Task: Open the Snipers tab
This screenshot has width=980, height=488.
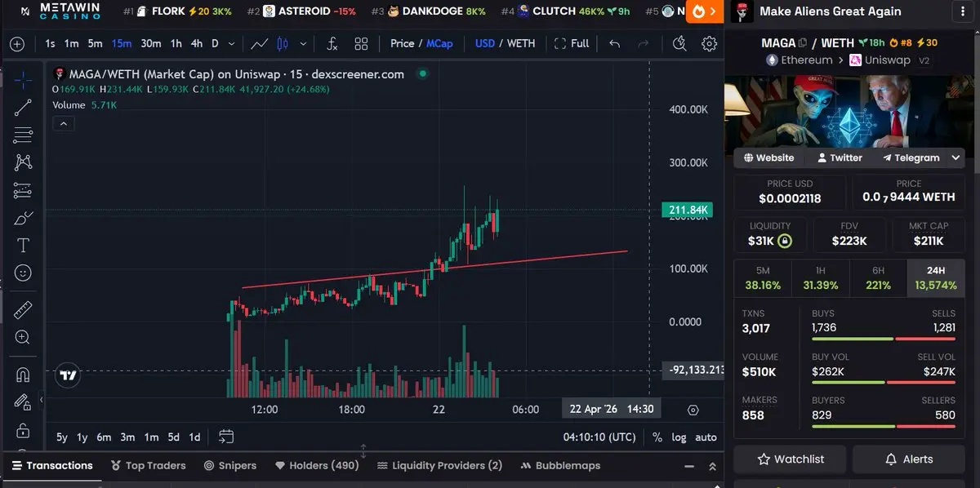Action: pos(230,465)
